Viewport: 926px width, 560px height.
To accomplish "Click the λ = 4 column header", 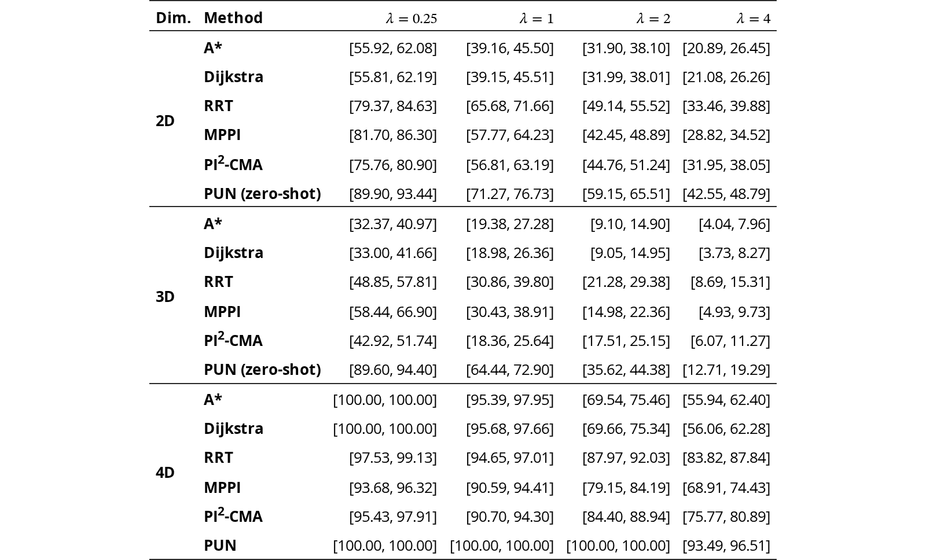I will 754,19.
